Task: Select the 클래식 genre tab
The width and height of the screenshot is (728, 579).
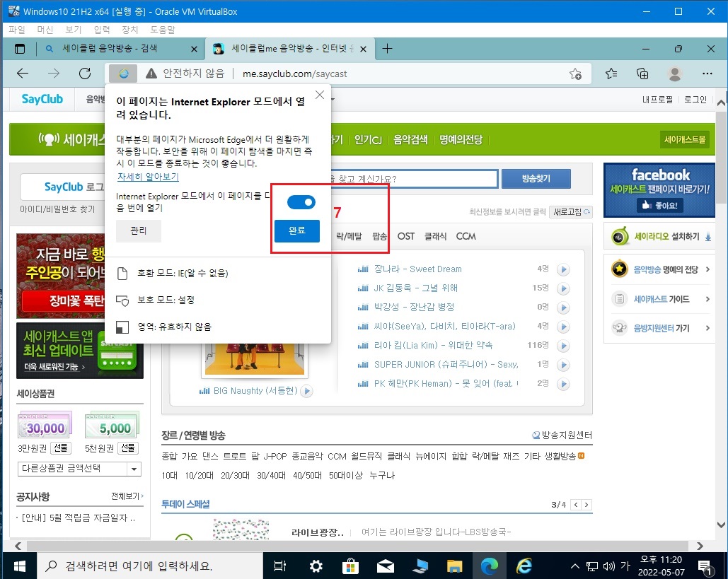Action: (436, 236)
